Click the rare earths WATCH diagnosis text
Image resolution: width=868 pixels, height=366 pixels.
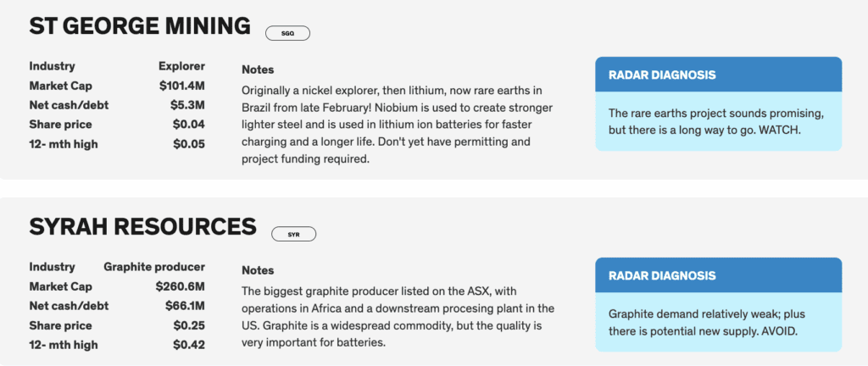click(716, 121)
